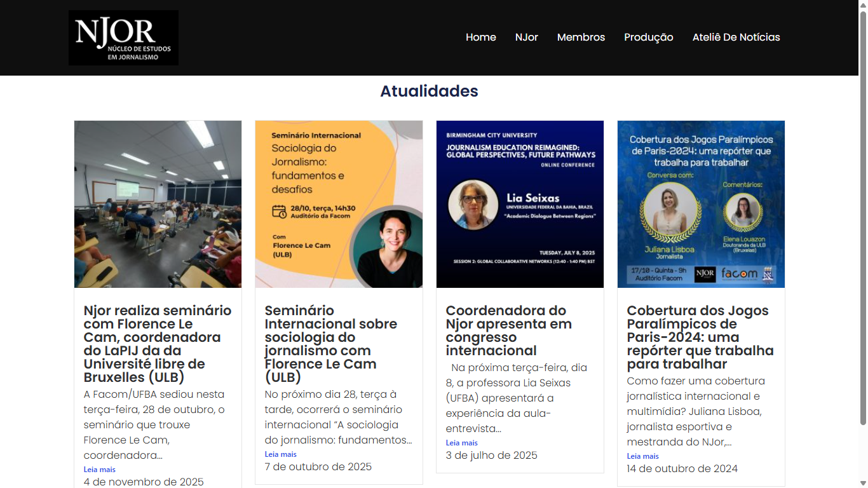Click the 'Atualidades' section heading
This screenshot has height=488, width=868.
[x=430, y=91]
